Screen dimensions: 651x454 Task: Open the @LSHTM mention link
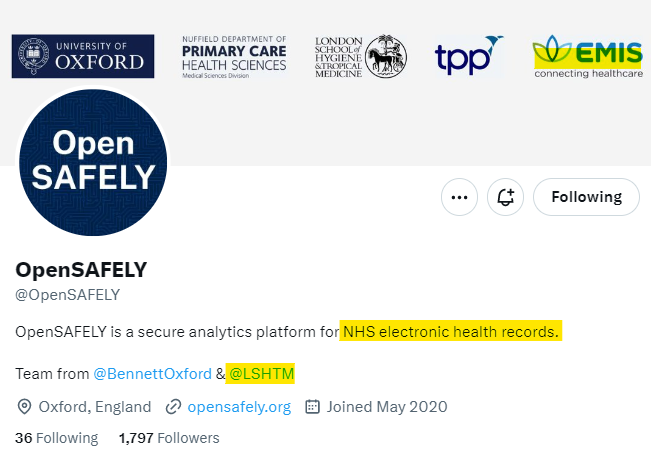tap(262, 374)
